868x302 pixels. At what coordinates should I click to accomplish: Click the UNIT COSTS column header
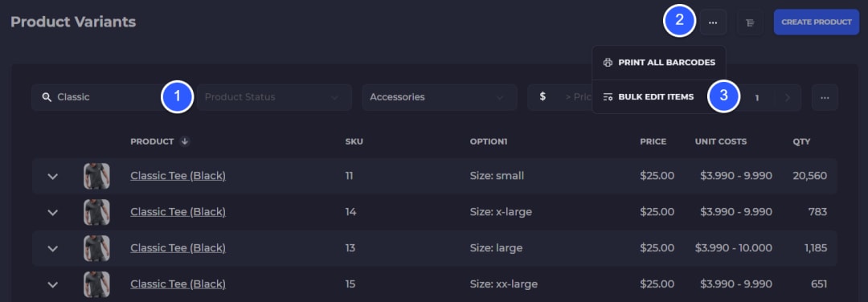(x=721, y=141)
